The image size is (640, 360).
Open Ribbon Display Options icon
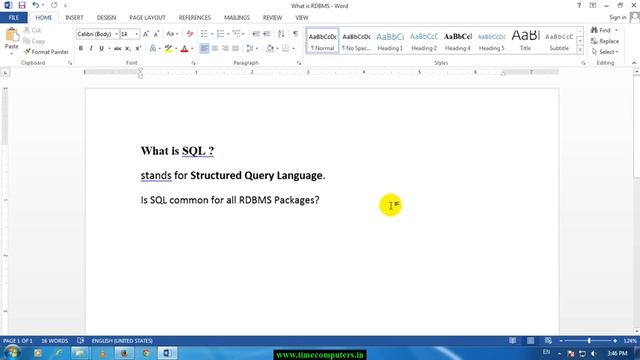point(593,5)
